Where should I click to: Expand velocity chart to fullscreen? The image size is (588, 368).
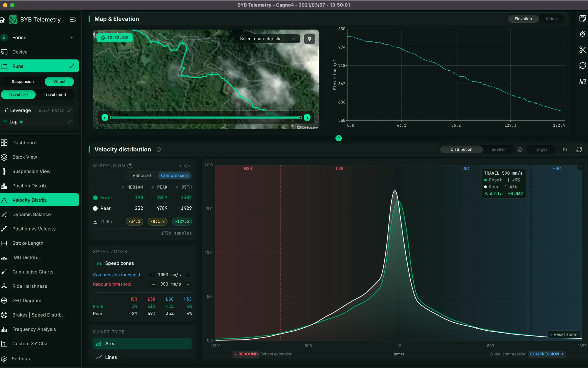pos(581,166)
